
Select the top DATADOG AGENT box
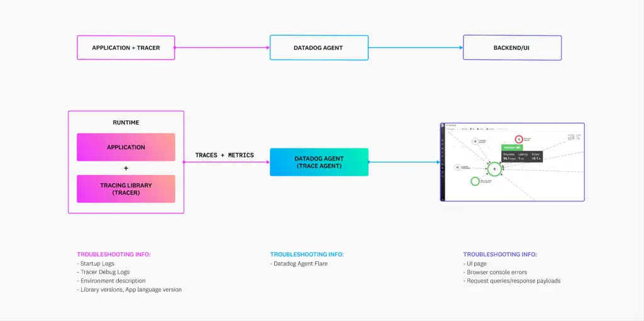point(319,48)
